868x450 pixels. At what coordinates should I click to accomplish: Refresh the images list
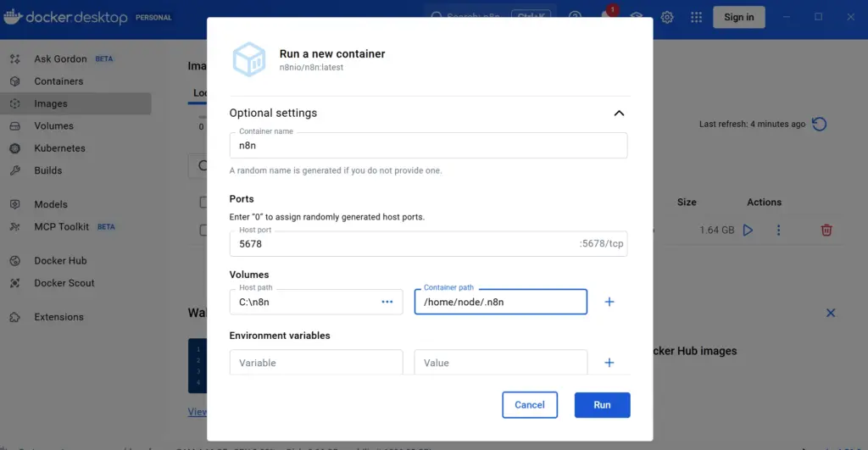pos(820,124)
